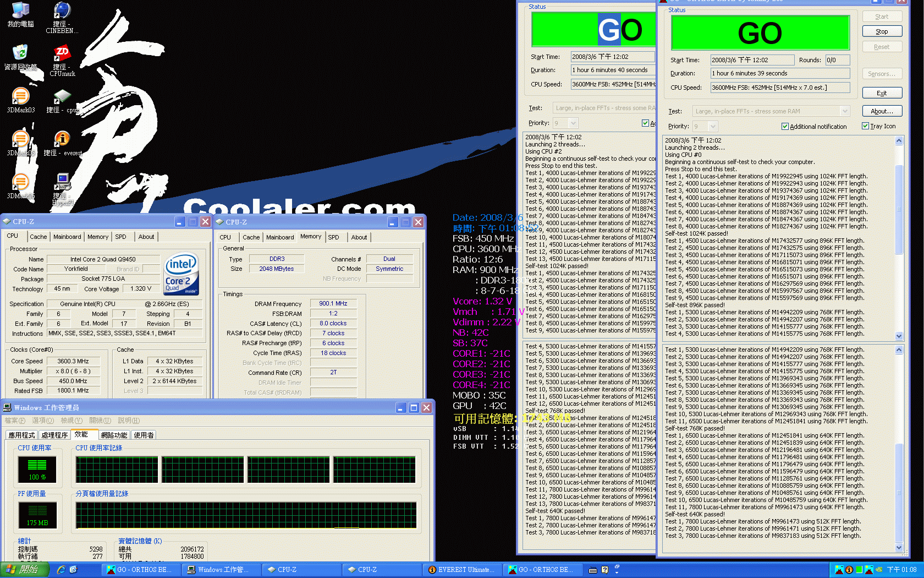Launch the HyperPI desktop shortcut
The image size is (924, 578).
(x=62, y=188)
